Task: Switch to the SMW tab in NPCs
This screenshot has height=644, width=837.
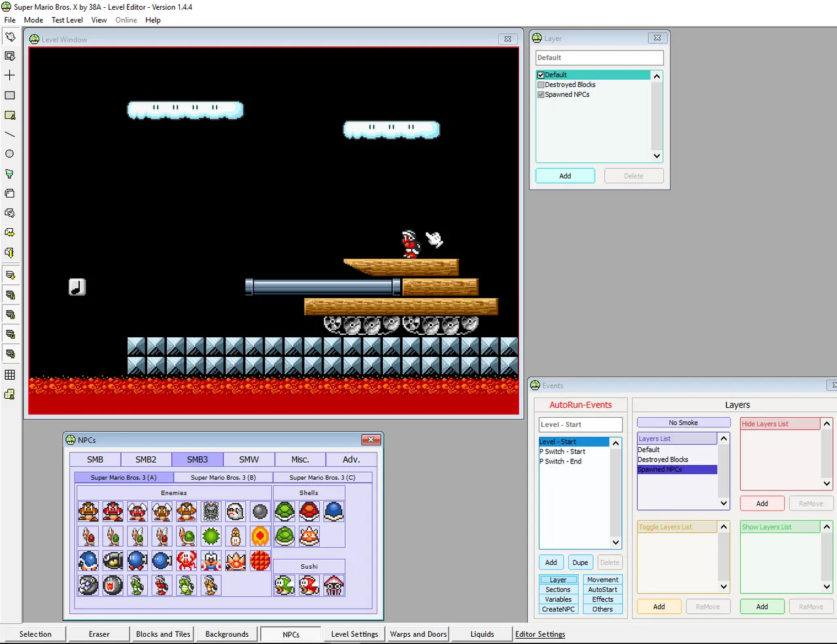Action: click(248, 460)
